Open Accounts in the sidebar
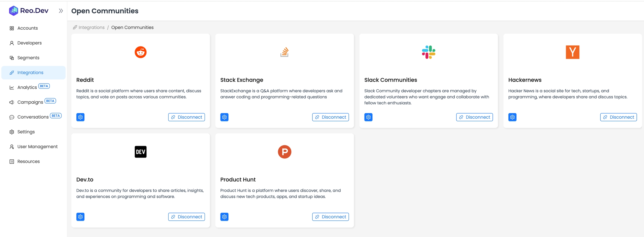Image resolution: width=644 pixels, height=237 pixels. click(27, 28)
